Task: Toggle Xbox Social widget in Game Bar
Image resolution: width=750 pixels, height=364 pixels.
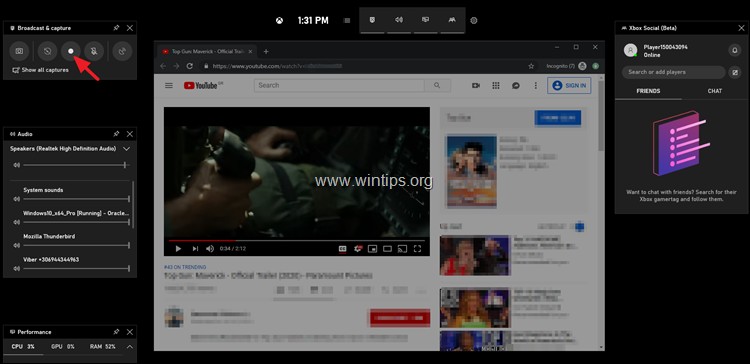Action: click(x=452, y=20)
